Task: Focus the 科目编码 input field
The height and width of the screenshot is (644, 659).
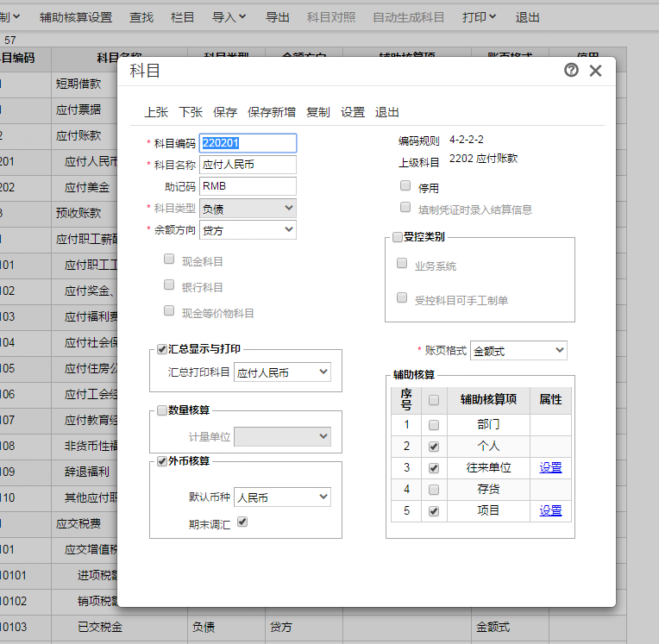Action: pos(248,143)
